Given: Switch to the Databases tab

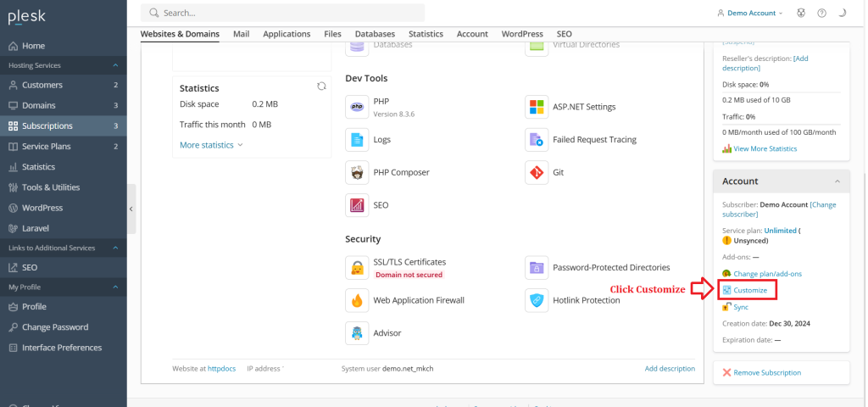Looking at the screenshot, I should 376,34.
